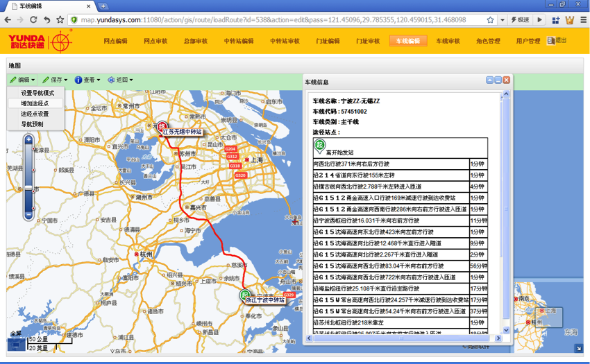Image resolution: width=590 pixels, height=364 pixels.
Task: Click left arrow of route info horizontal scrollbar
Action: [x=309, y=338]
